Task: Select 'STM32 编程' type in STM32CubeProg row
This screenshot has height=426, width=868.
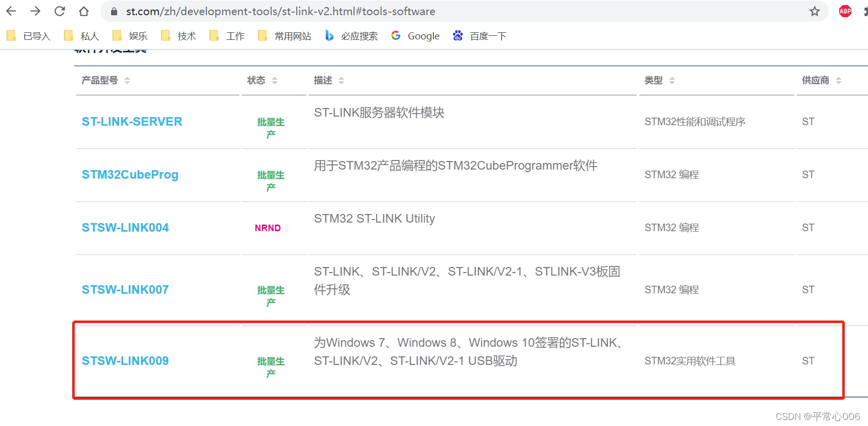Action: pos(672,175)
